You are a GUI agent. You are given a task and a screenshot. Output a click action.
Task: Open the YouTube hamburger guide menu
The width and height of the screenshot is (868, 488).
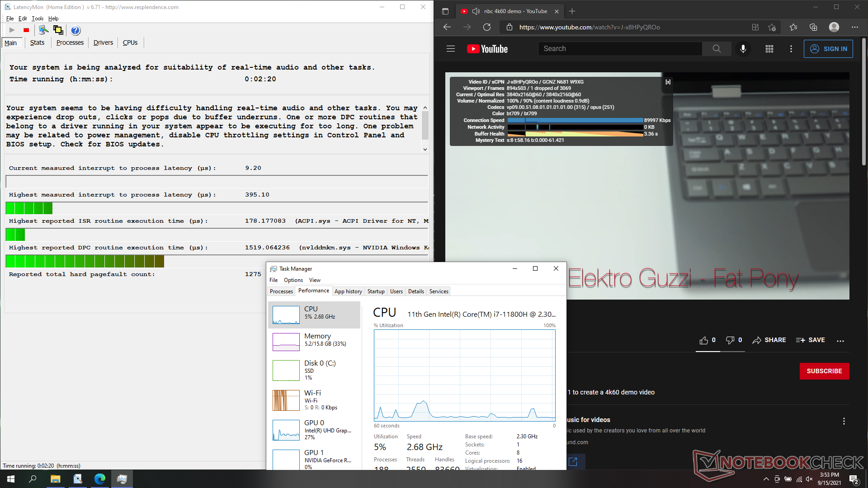[x=451, y=49]
